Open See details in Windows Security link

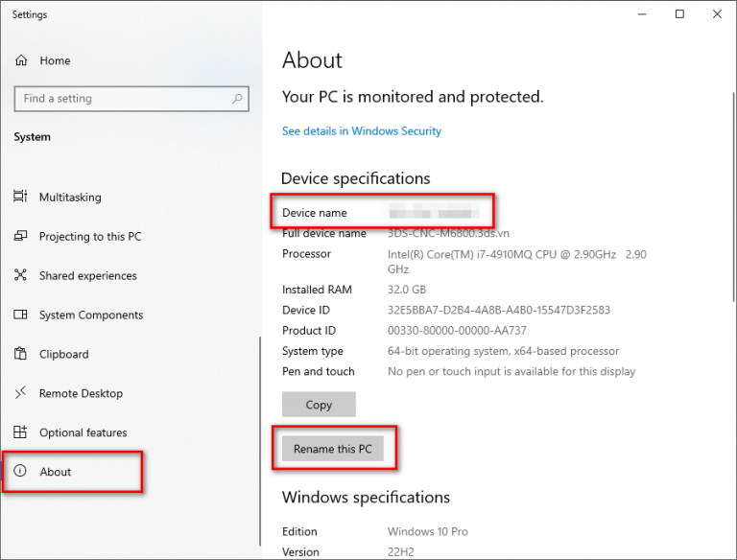click(362, 131)
